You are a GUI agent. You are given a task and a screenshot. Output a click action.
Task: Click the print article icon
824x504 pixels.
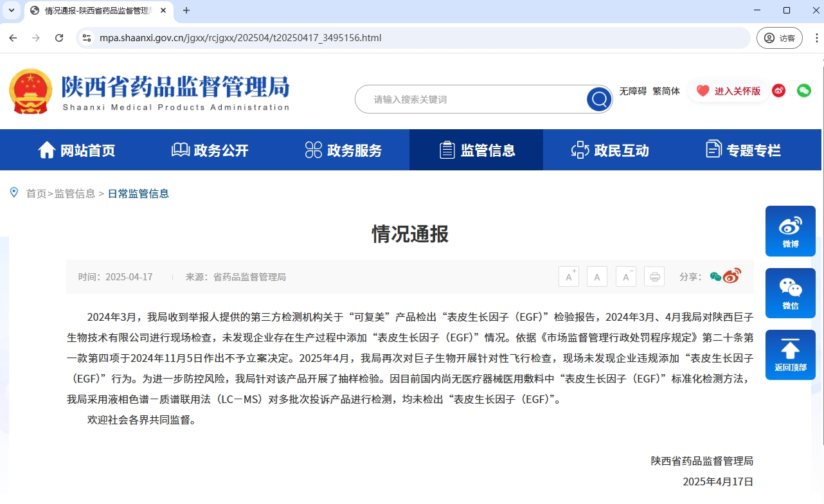654,277
